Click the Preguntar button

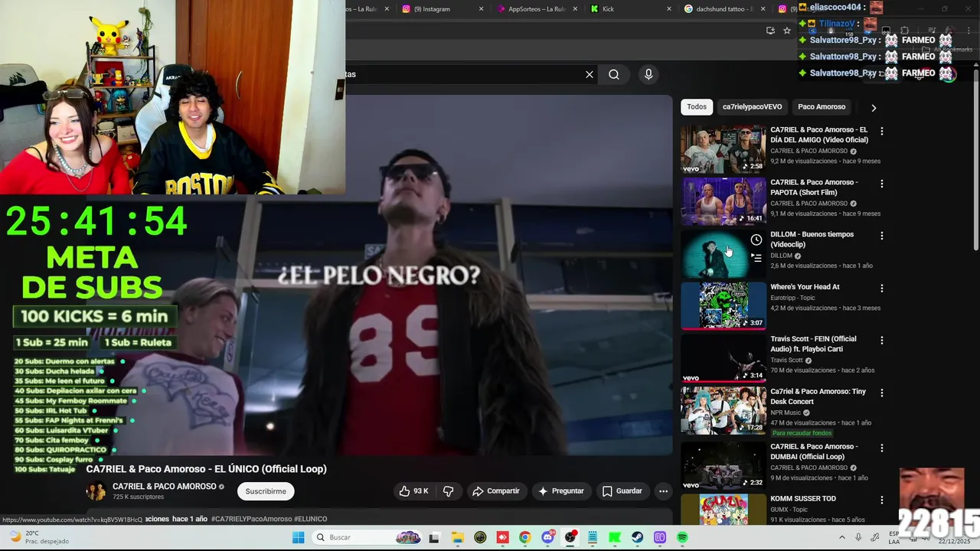pos(561,491)
